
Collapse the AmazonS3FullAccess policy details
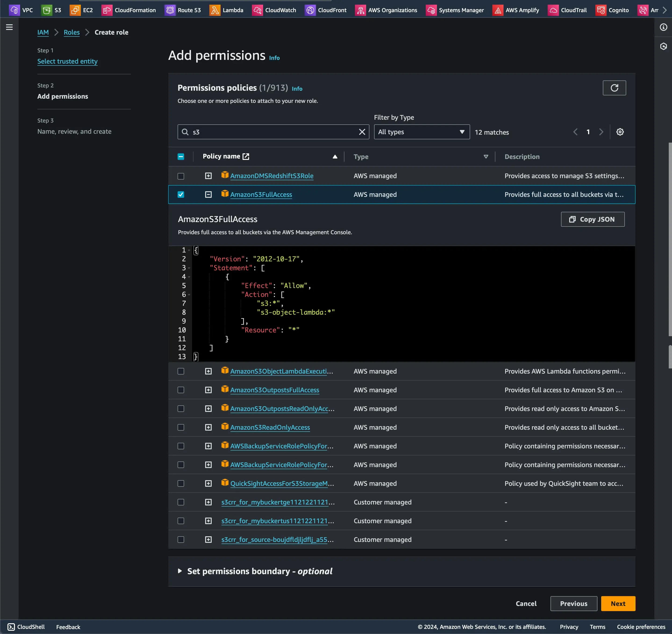[x=208, y=195]
